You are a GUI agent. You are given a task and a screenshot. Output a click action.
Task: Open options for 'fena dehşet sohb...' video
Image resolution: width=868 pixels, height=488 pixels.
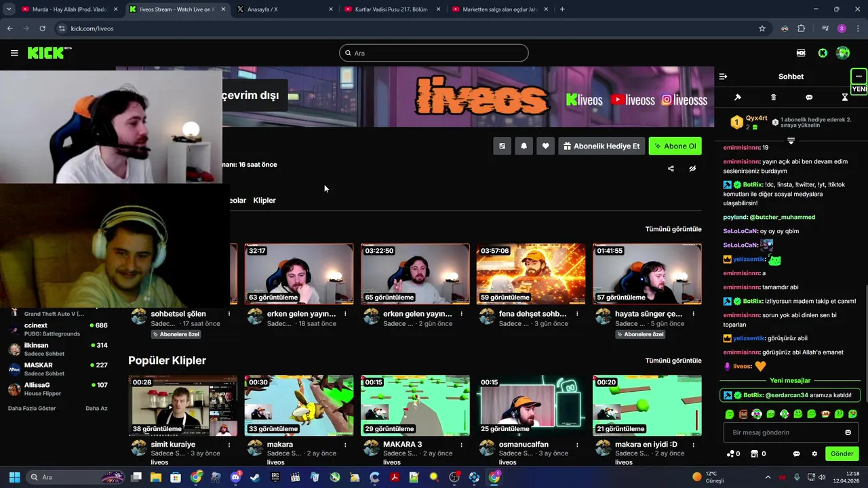coord(577,314)
